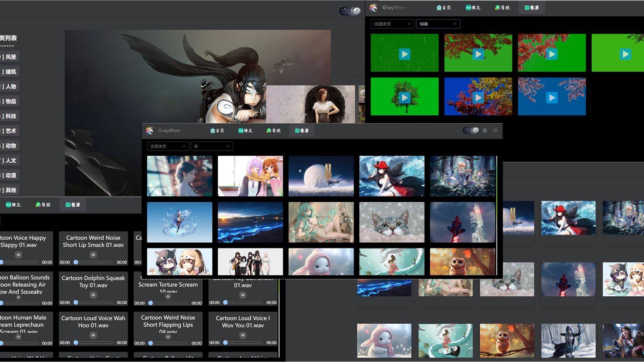644x362 pixels.
Task: Open 导航 tab in the green screen window
Action: pyautogui.click(x=502, y=7)
